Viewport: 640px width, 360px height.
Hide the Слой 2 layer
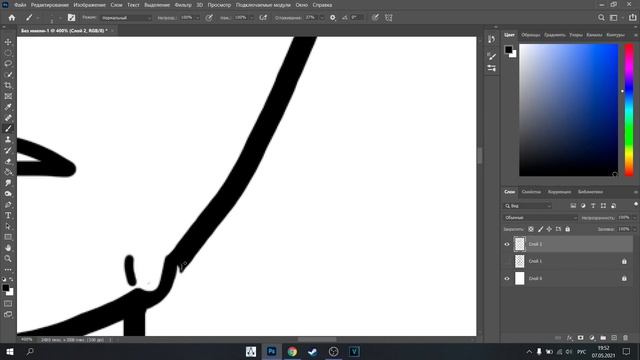pos(507,244)
